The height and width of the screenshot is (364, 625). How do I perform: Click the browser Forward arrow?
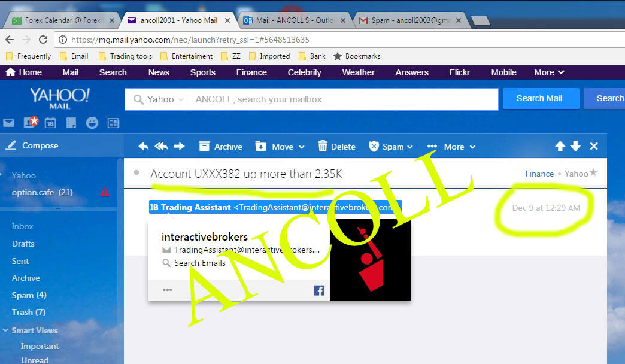26,40
